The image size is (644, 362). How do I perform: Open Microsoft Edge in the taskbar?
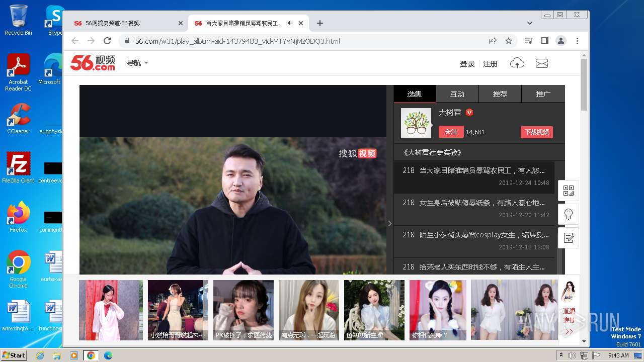[108, 355]
